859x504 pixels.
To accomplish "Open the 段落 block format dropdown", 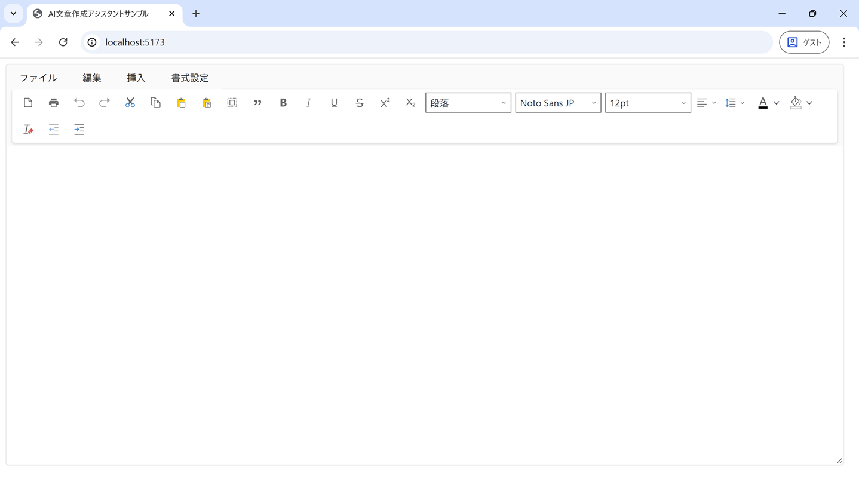I will click(x=468, y=103).
